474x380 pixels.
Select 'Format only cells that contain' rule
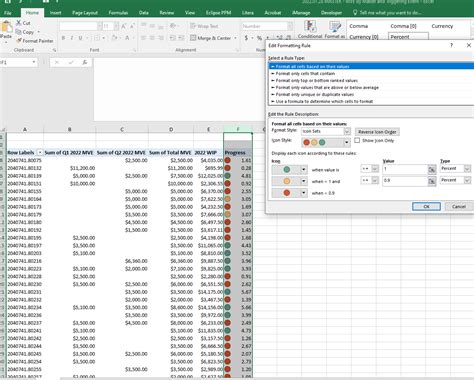tap(371, 73)
